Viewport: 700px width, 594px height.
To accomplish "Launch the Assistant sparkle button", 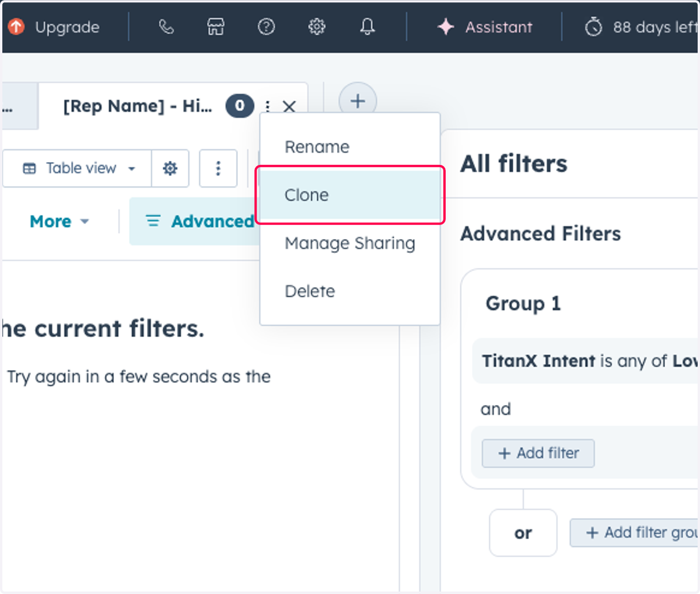I will (x=485, y=27).
